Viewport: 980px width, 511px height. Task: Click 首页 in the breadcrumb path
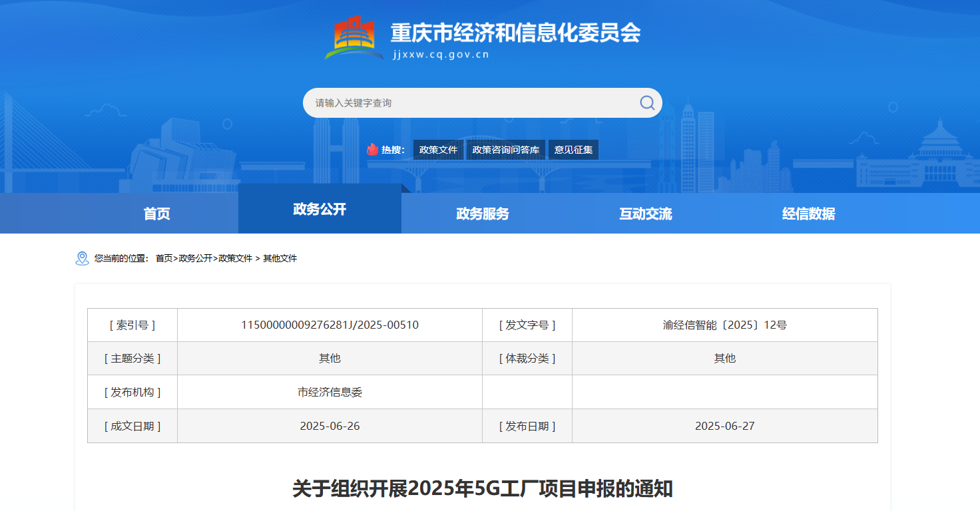tap(164, 258)
